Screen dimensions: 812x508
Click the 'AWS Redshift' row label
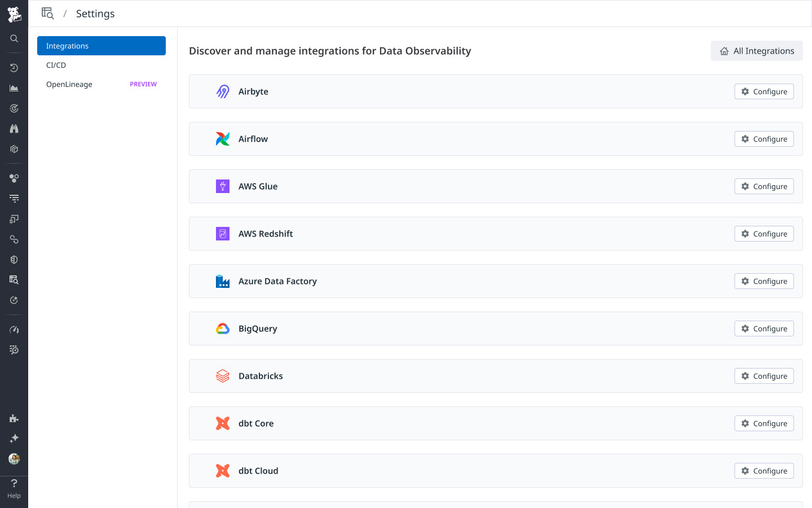(x=266, y=234)
